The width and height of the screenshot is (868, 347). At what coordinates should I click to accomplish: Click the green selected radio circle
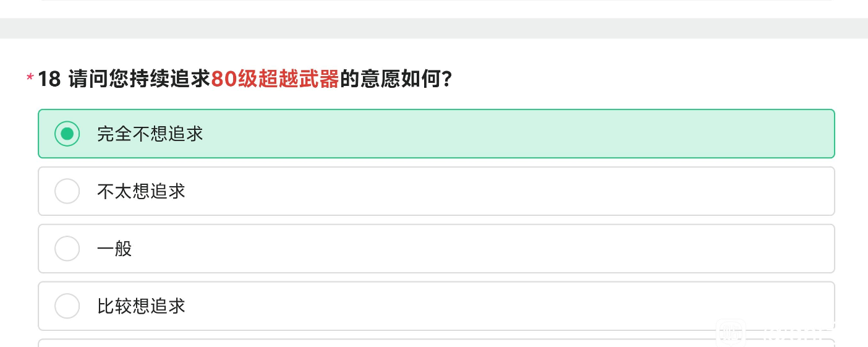coord(67,134)
